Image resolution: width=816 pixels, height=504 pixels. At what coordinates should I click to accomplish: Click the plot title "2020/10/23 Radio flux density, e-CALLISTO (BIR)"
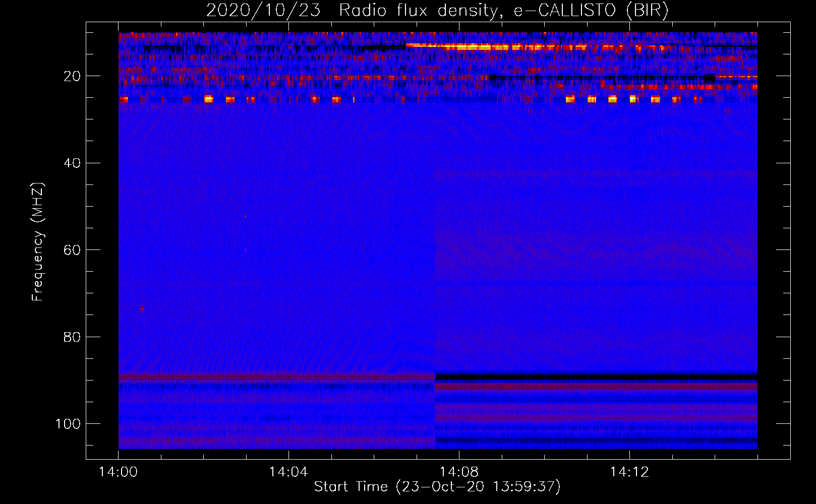click(437, 10)
